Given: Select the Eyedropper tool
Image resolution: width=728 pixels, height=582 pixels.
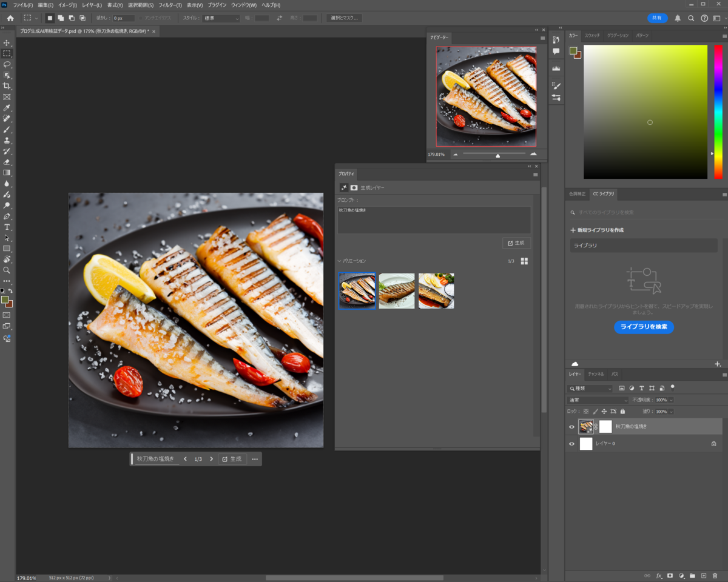Looking at the screenshot, I should tap(7, 108).
